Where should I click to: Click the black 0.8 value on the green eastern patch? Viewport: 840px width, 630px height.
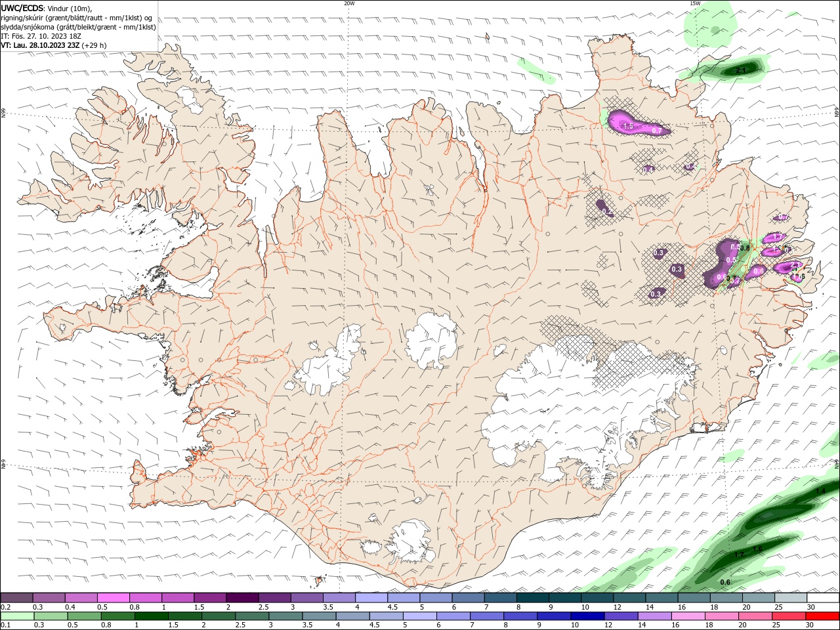click(745, 248)
